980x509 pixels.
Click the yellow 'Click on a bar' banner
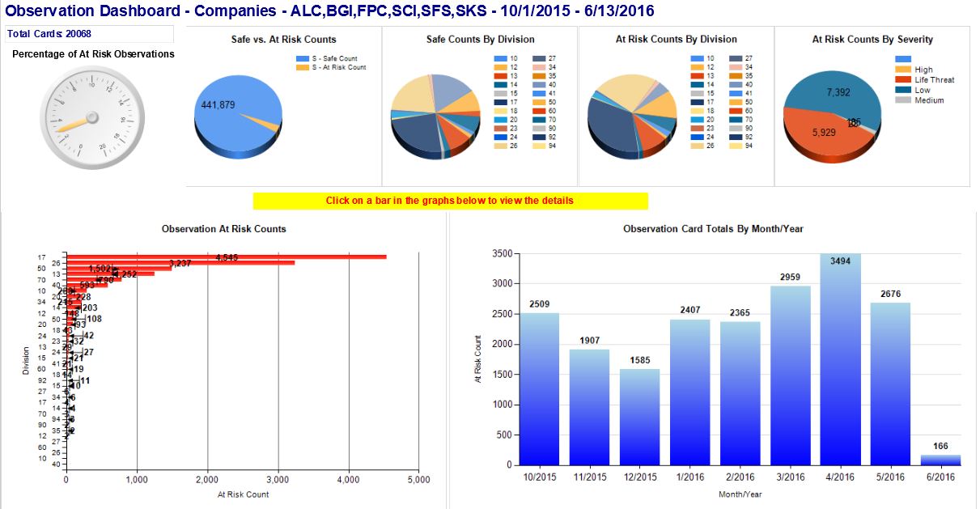pos(450,201)
